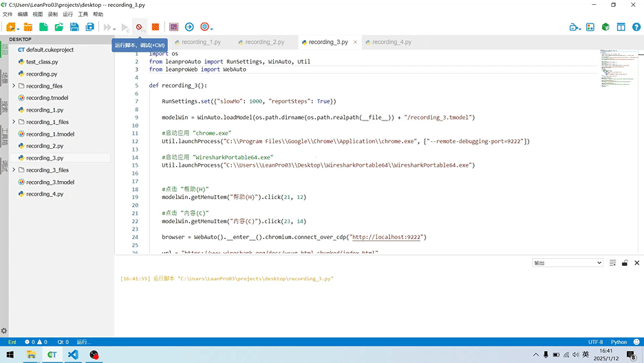Viewport: 644px width, 363px height.
Task: Open the 运行 menu
Action: click(x=67, y=14)
